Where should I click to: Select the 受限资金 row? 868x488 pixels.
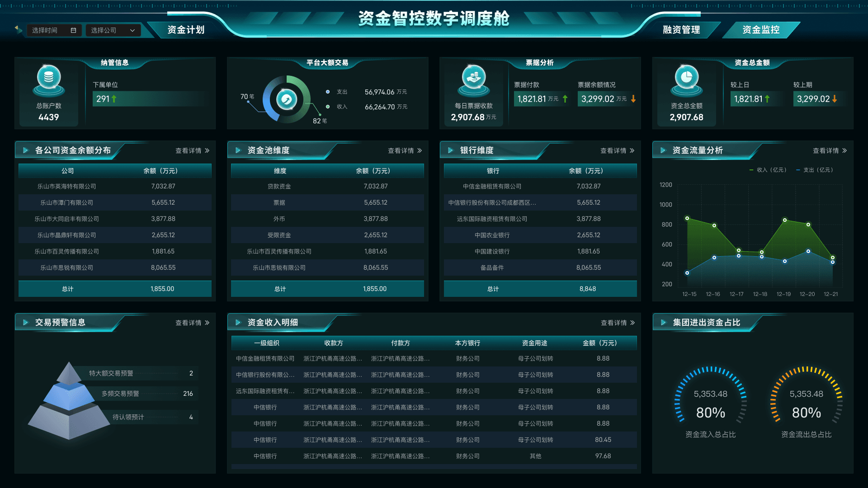(x=327, y=235)
